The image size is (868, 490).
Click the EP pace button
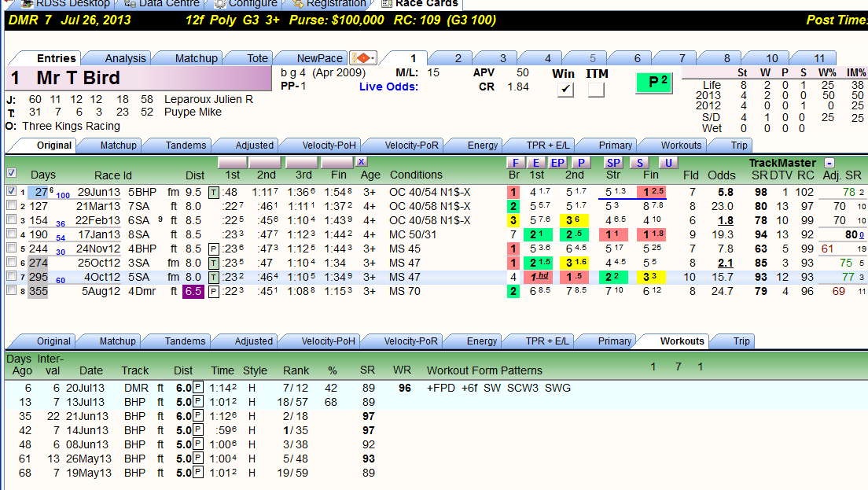click(557, 163)
